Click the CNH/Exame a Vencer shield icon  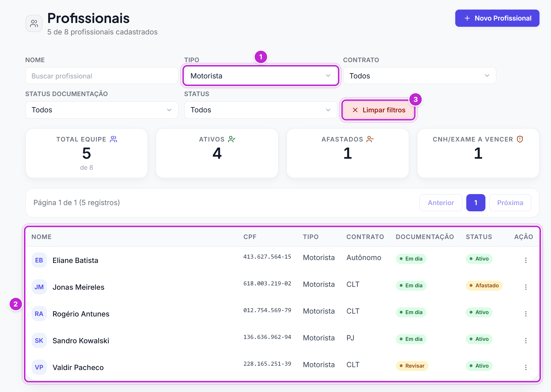520,139
